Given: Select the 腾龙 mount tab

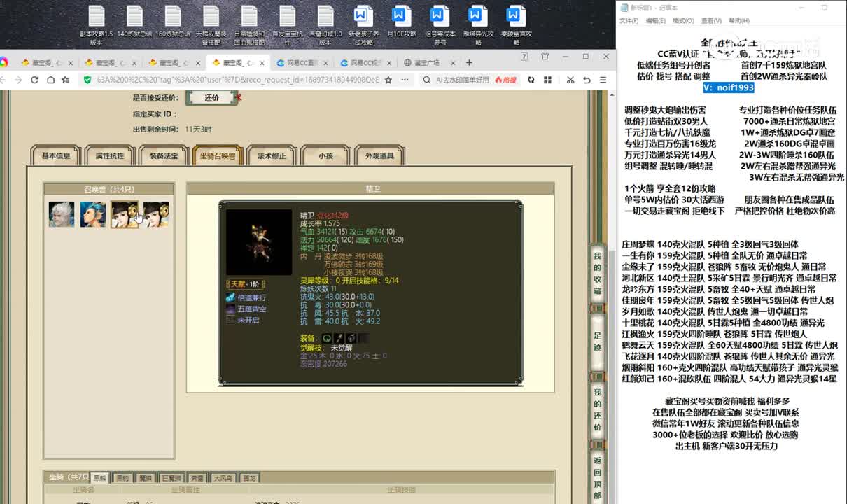Looking at the screenshot, I should 249,477.
